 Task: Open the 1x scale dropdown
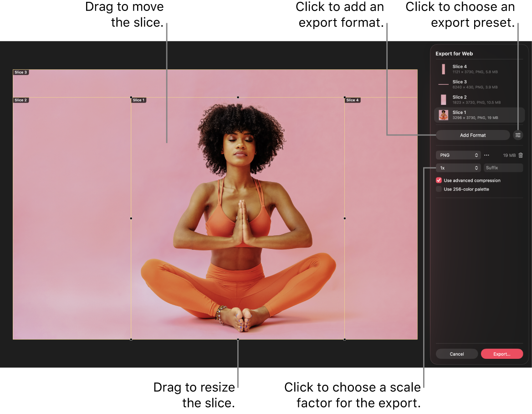pos(458,168)
